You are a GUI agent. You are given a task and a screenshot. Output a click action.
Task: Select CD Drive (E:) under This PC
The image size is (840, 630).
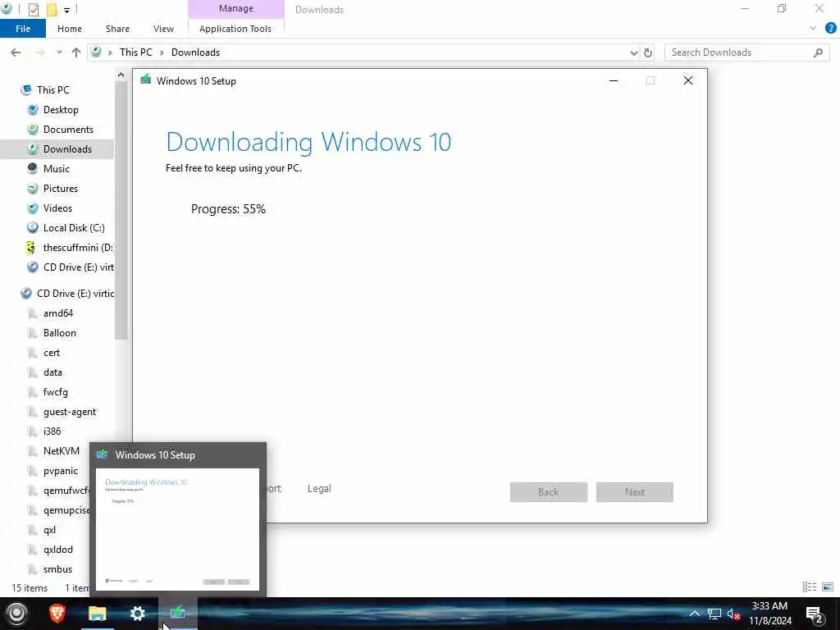click(x=78, y=267)
